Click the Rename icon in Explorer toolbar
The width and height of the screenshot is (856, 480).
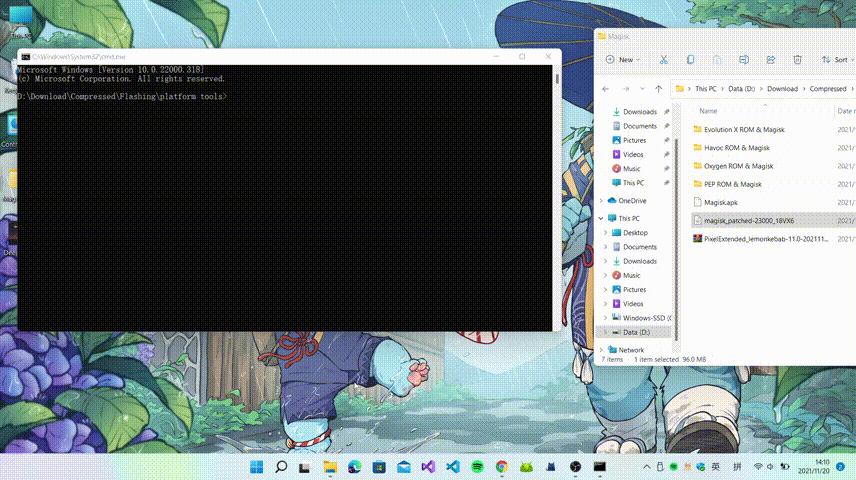[744, 60]
